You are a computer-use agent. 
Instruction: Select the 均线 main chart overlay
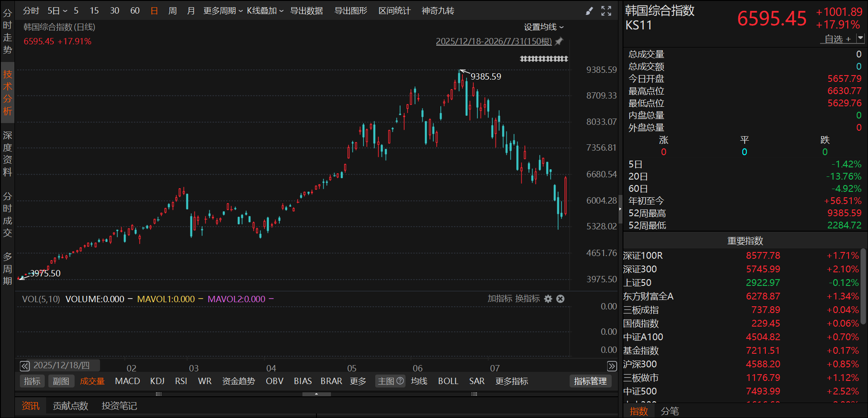click(419, 381)
